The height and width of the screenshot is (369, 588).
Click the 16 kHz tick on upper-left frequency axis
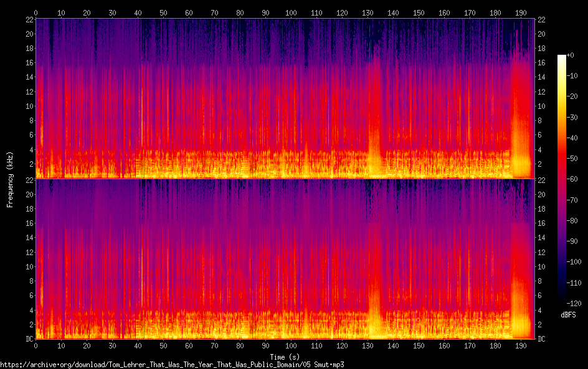pos(28,62)
